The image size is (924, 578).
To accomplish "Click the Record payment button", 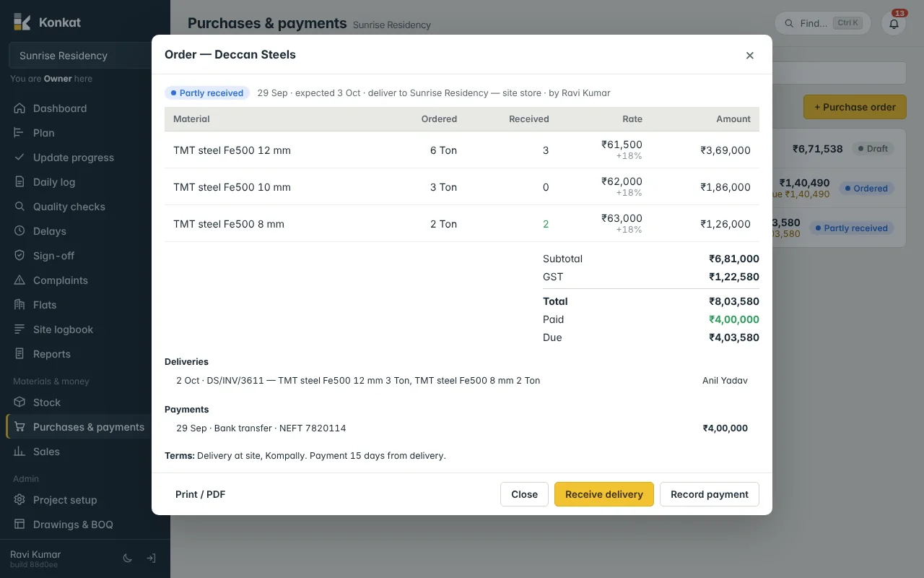I will (710, 494).
